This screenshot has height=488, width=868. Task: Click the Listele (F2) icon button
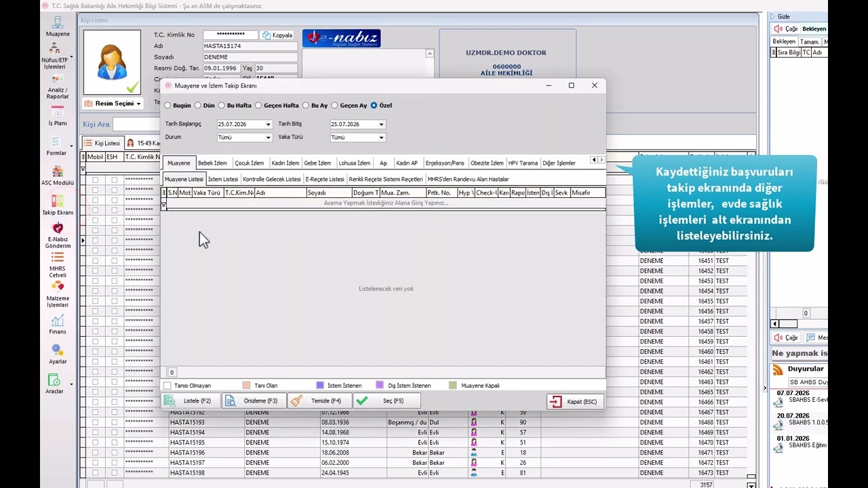[191, 401]
